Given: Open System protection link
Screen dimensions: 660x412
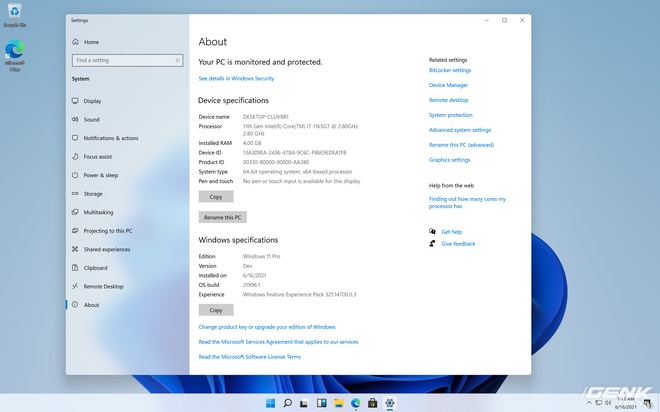Looking at the screenshot, I should point(450,115).
